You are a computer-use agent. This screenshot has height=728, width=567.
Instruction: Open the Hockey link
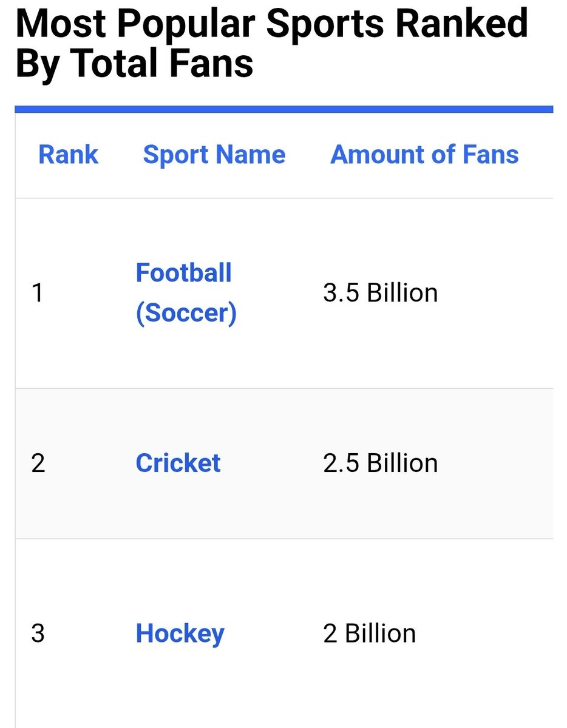pyautogui.click(x=180, y=634)
